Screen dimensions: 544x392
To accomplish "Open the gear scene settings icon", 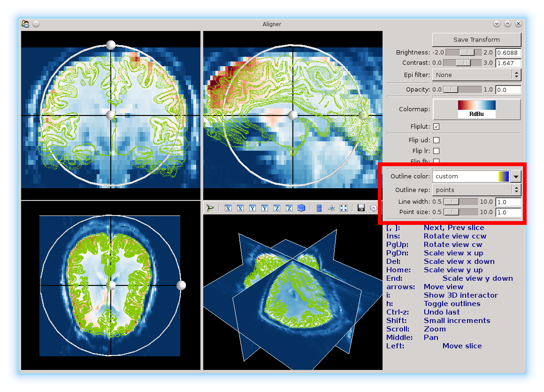I will click(x=373, y=208).
